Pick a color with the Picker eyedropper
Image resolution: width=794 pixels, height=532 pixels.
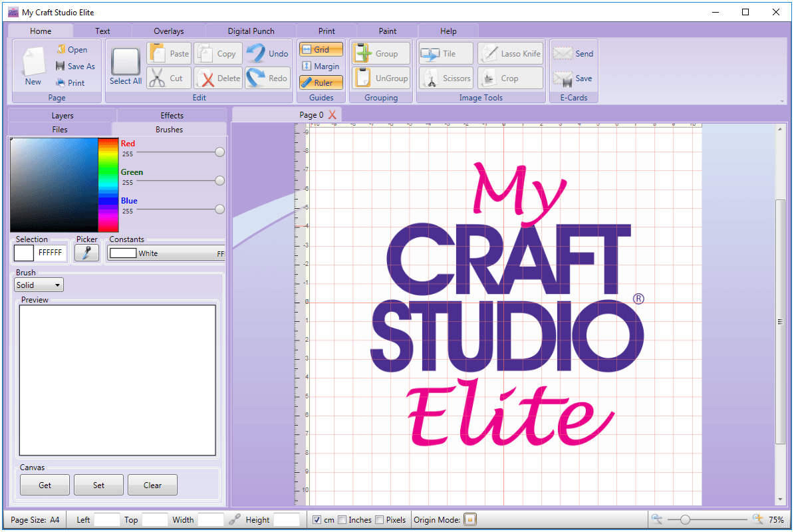click(x=86, y=253)
